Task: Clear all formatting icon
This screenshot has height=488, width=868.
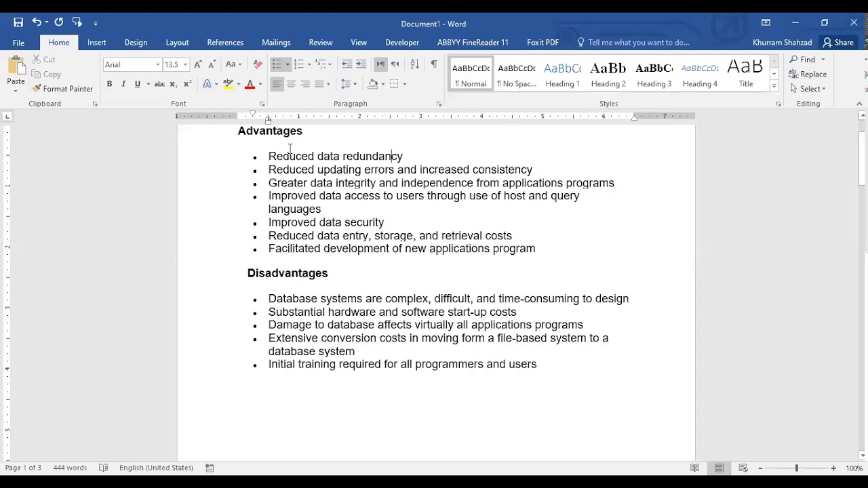Action: (x=258, y=64)
